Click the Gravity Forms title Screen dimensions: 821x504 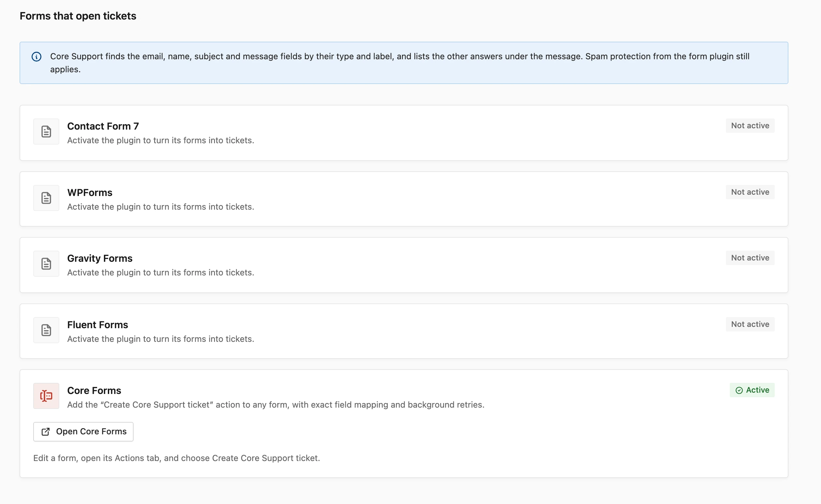pos(100,258)
